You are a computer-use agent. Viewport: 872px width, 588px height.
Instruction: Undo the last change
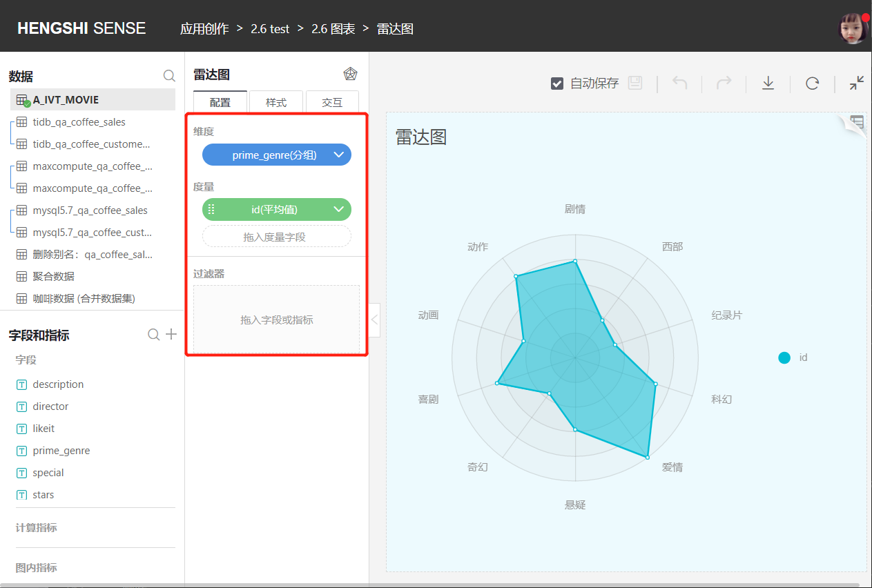[680, 83]
